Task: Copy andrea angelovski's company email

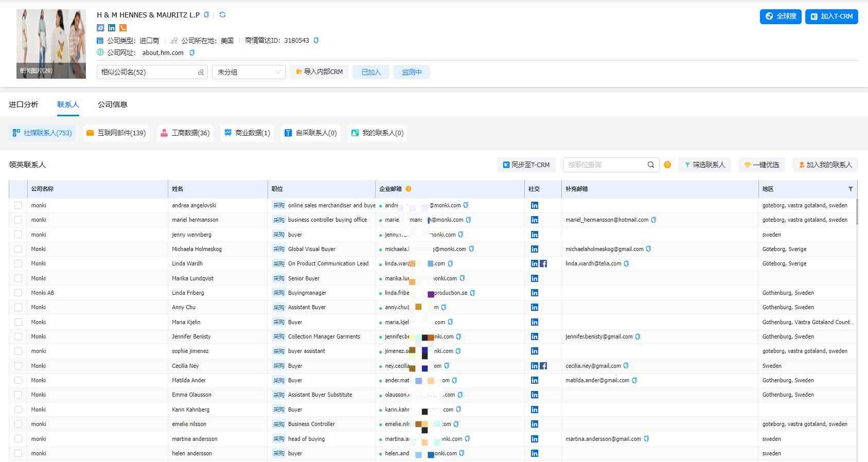Action: tap(466, 205)
